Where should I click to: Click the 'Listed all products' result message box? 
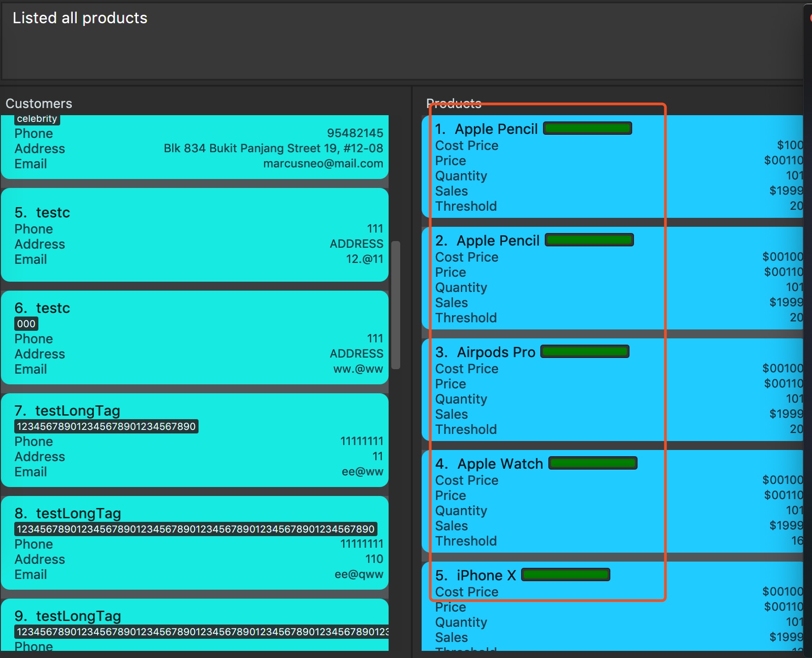click(x=402, y=41)
